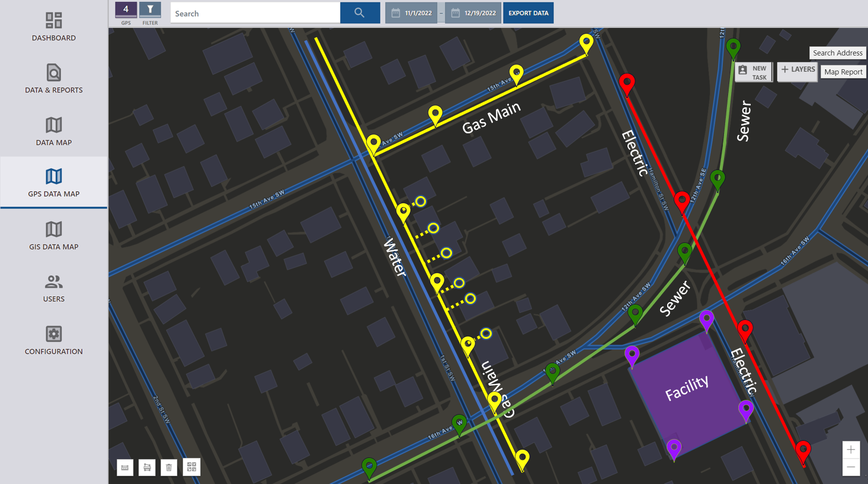The image size is (868, 484).
Task: Zoom out on the map with minus
Action: pos(851,467)
